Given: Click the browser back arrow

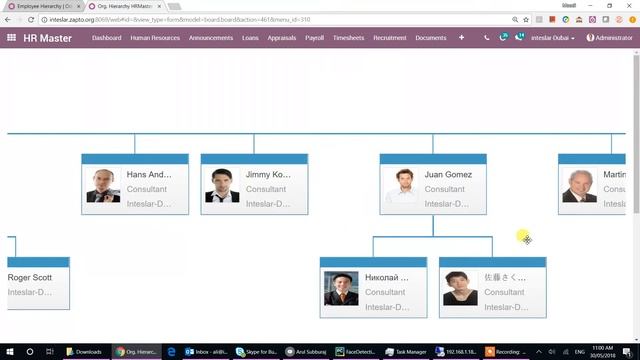Looking at the screenshot, I should click(8, 20).
